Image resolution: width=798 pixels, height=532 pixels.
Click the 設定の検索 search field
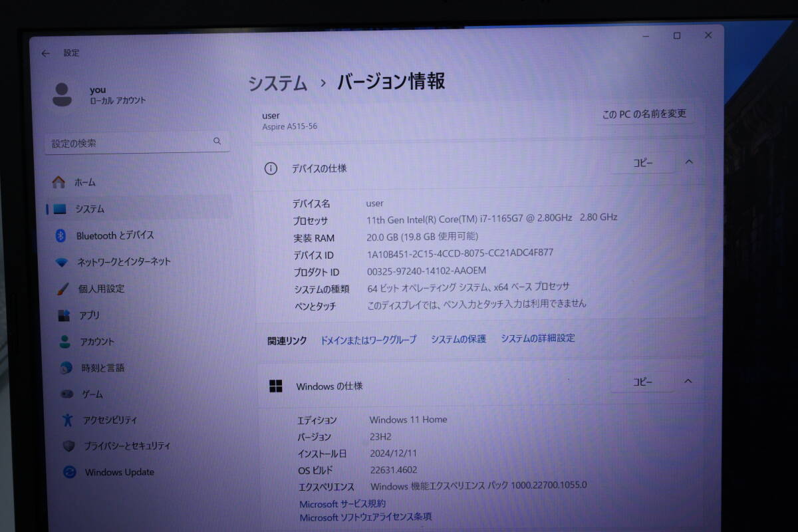click(x=137, y=143)
